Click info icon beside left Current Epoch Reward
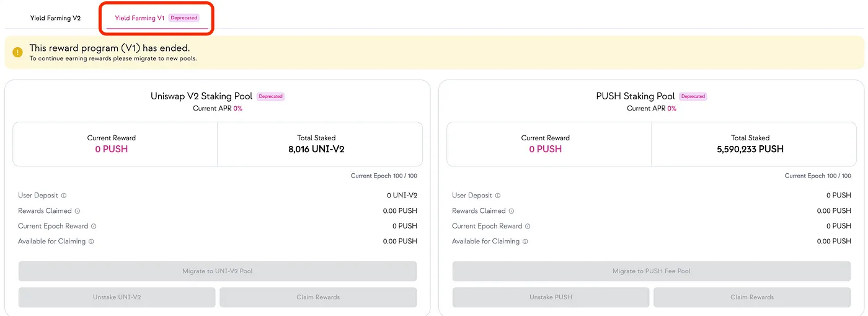 [94, 227]
